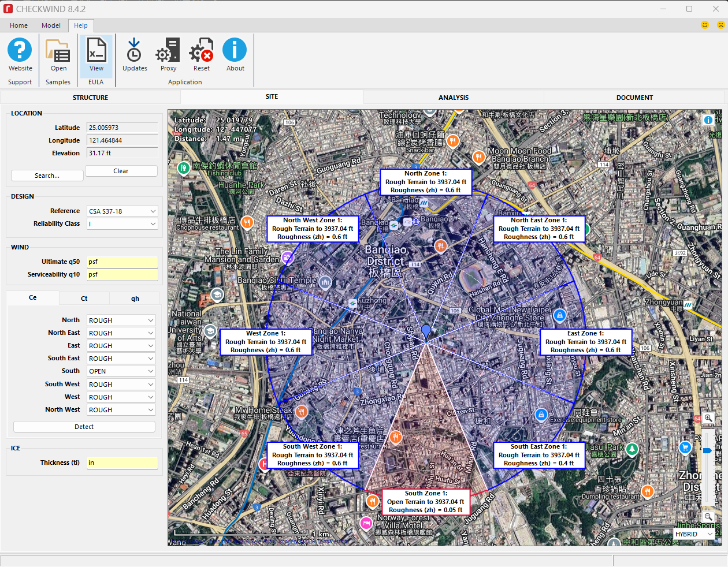Click the map zoom slider handle
This screenshot has width=728, height=567.
pyautogui.click(x=708, y=450)
